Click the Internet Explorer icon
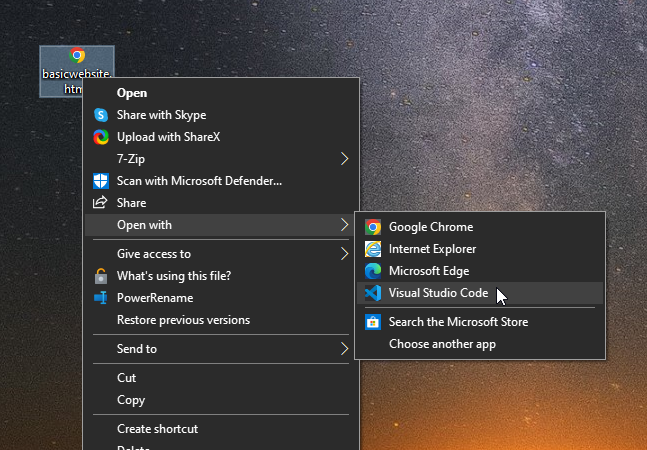 [x=373, y=249]
